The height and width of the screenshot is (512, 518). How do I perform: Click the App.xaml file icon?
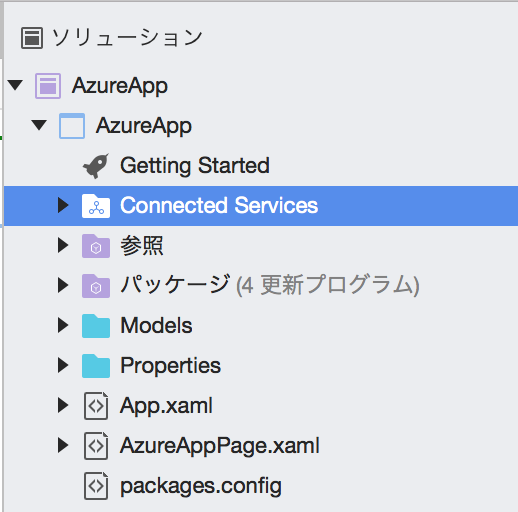click(96, 406)
